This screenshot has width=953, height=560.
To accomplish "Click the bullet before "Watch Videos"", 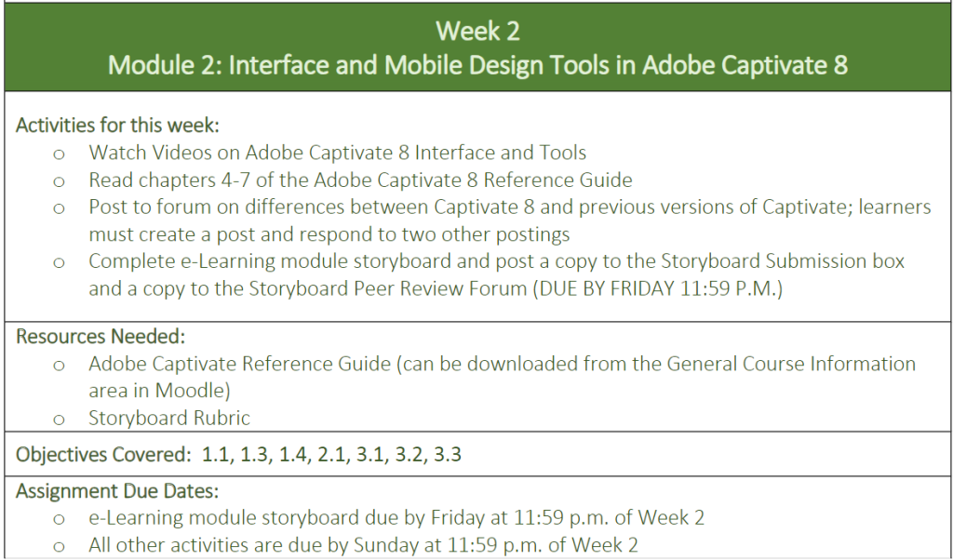I will [60, 153].
